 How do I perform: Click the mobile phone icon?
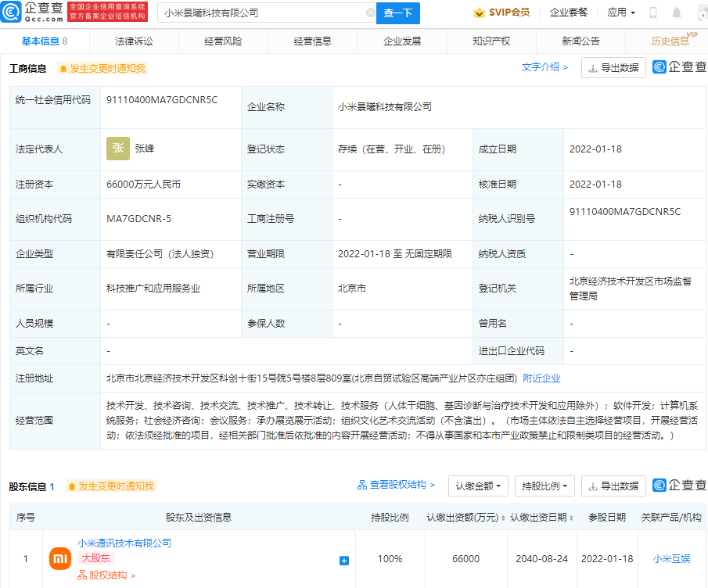(x=653, y=13)
